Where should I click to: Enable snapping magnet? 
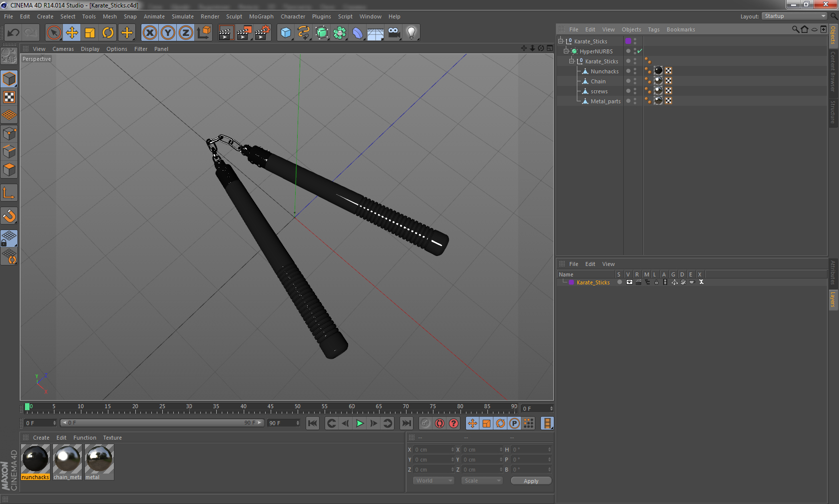tap(9, 216)
